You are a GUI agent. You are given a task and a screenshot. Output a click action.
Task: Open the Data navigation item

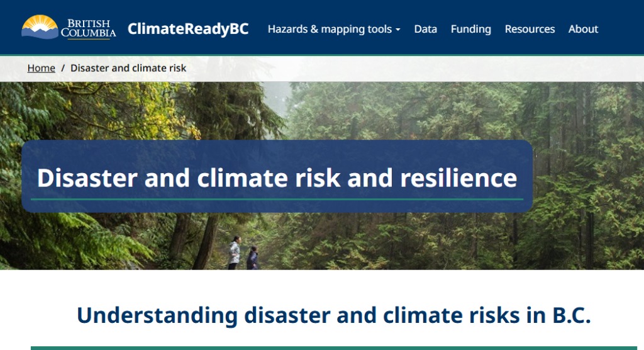click(425, 29)
